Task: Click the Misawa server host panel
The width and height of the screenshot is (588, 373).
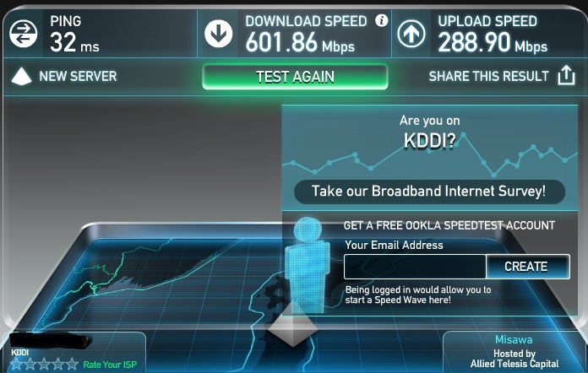Action: point(514,352)
